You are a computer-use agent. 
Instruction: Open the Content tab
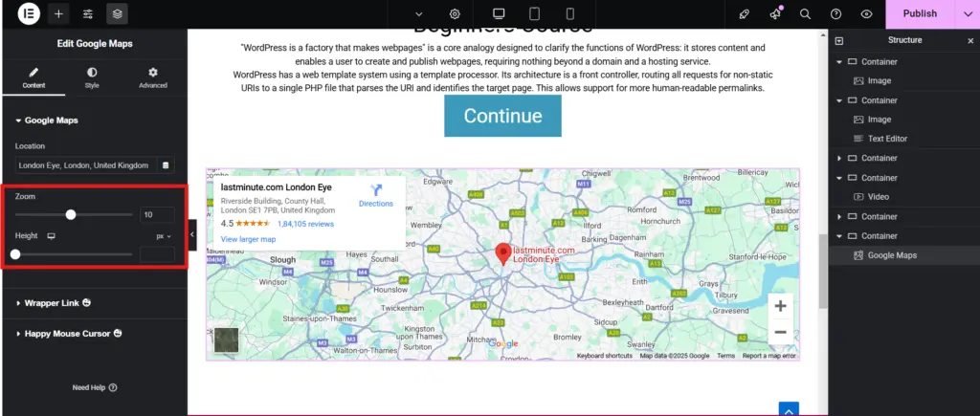point(33,78)
